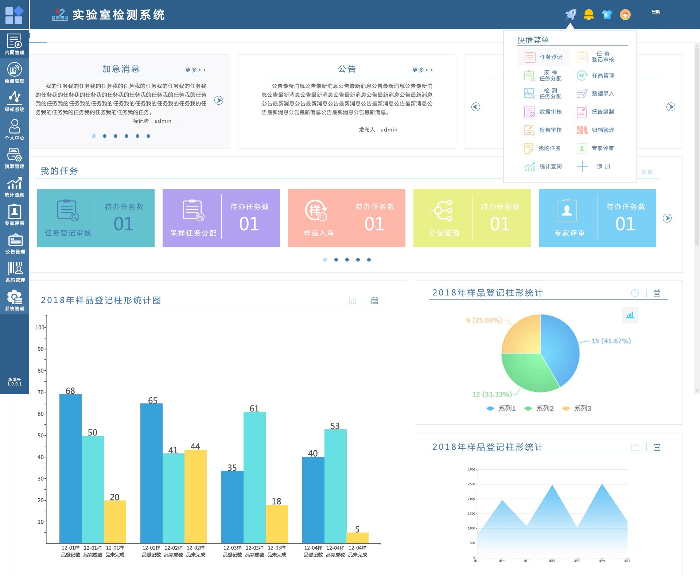This screenshot has width=700, height=588.
Task: Select 报告编制 in the quick menu
Action: pyautogui.click(x=595, y=112)
